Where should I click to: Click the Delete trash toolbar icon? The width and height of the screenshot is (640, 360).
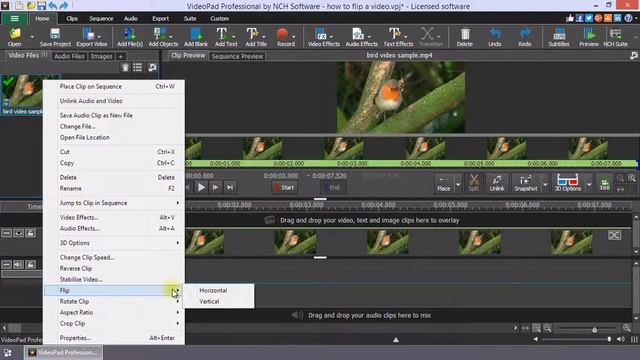coord(464,37)
